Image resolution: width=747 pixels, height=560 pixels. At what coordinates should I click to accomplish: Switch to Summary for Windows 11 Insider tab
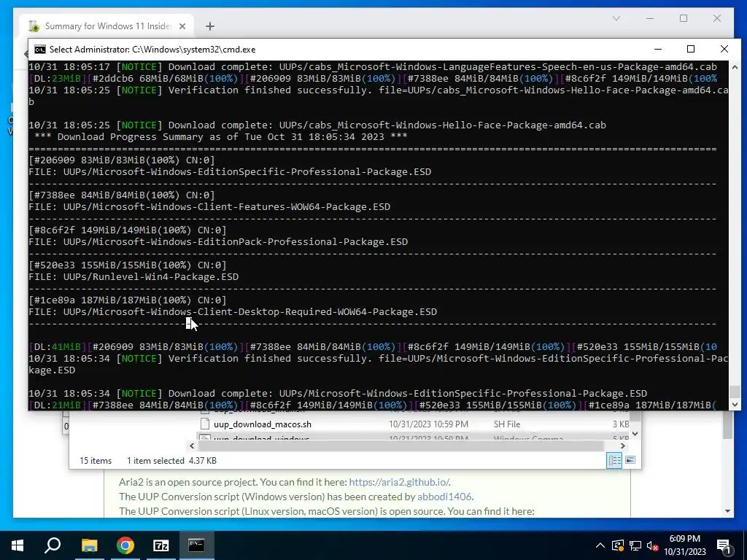point(107,26)
